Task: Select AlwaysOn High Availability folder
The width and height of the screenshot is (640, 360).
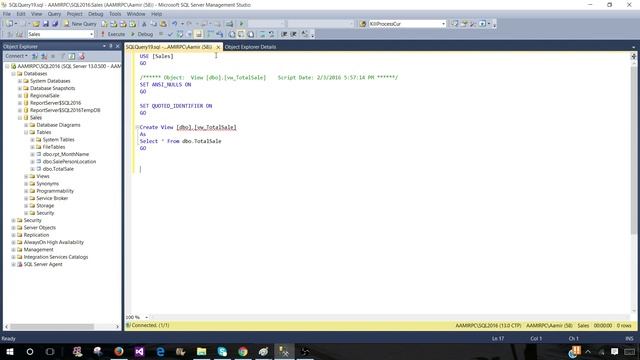Action: [53, 242]
